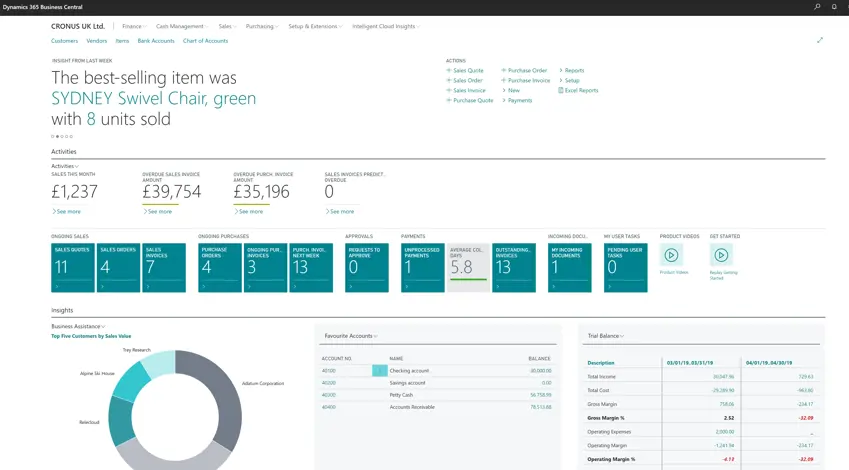Open account number 40200 link
Viewport: 849px width, 470px height.
pyautogui.click(x=329, y=383)
